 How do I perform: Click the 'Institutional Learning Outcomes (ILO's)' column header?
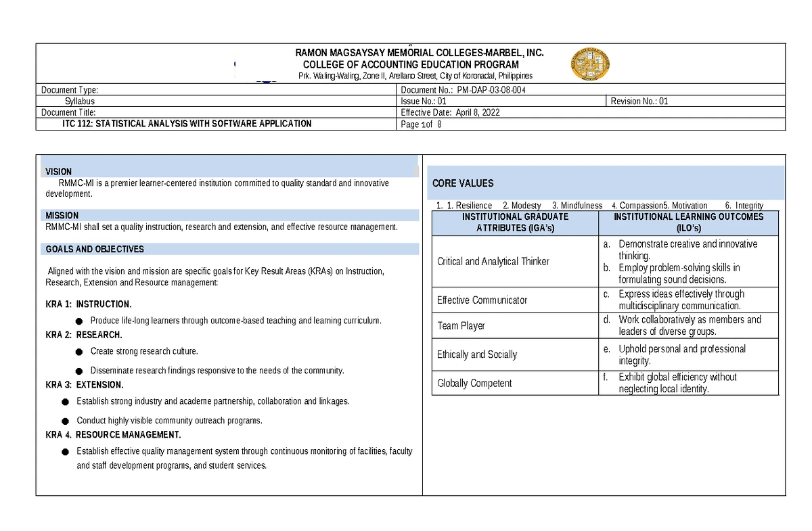pyautogui.click(x=688, y=223)
